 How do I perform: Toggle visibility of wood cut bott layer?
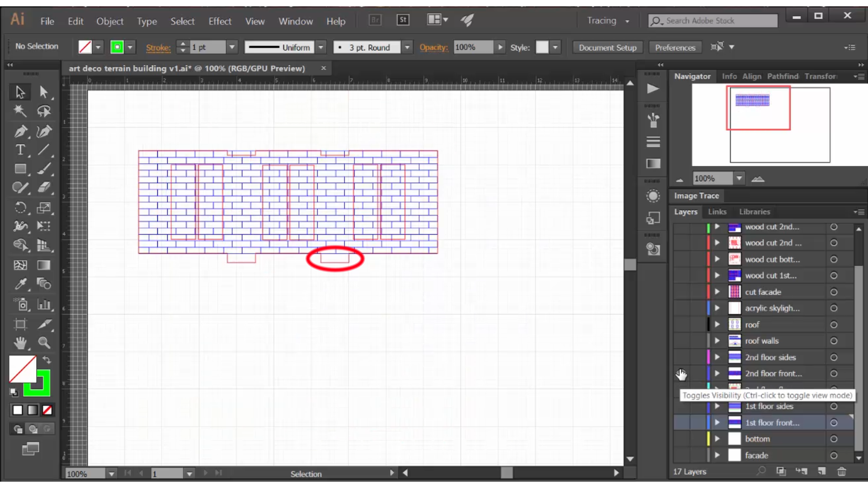point(681,259)
